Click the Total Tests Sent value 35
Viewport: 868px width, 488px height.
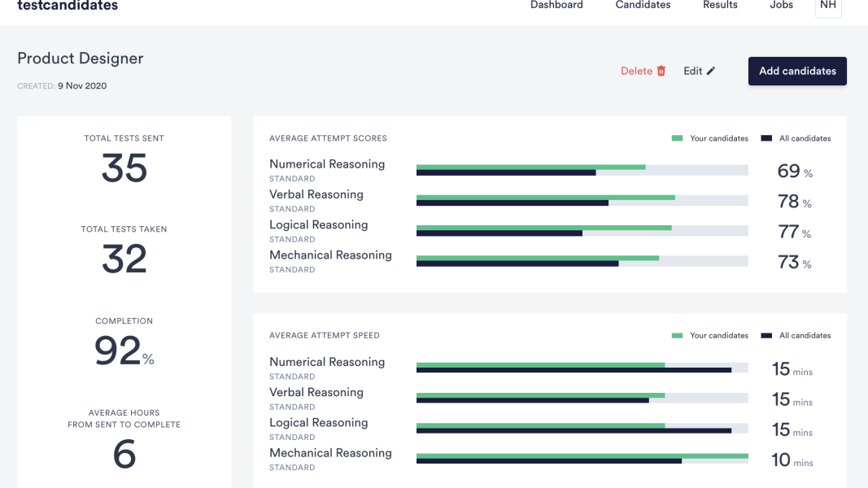coord(124,169)
